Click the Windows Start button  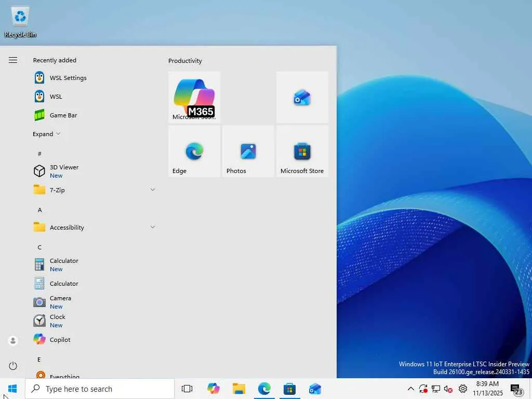point(12,389)
